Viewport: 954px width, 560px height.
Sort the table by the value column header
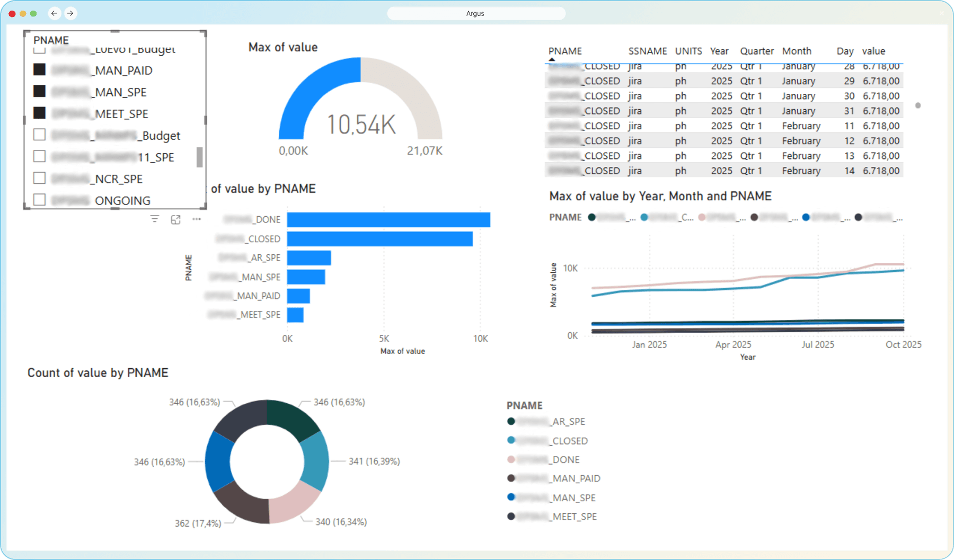(x=873, y=51)
